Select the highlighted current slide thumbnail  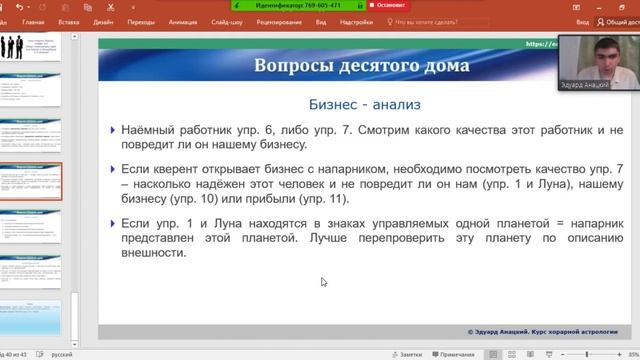pyautogui.click(x=31, y=181)
